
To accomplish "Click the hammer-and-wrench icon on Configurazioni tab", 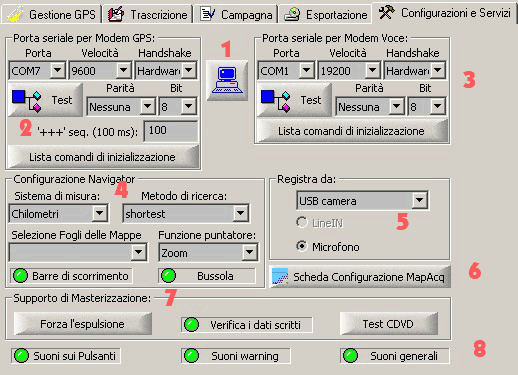I will pos(387,13).
